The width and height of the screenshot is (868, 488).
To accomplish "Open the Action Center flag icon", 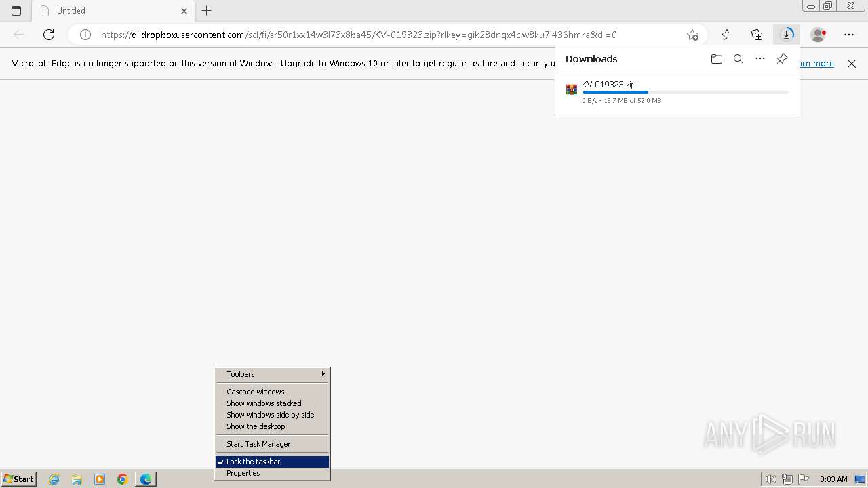I will point(804,479).
